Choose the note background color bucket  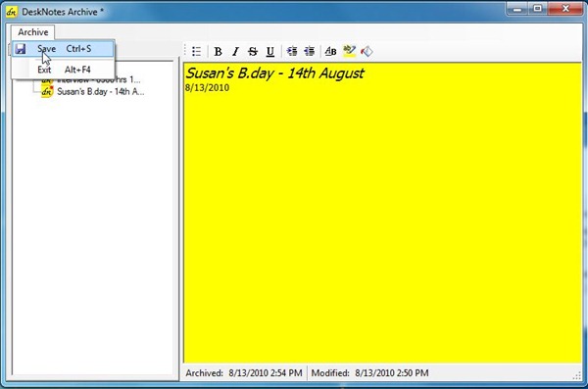pos(367,51)
